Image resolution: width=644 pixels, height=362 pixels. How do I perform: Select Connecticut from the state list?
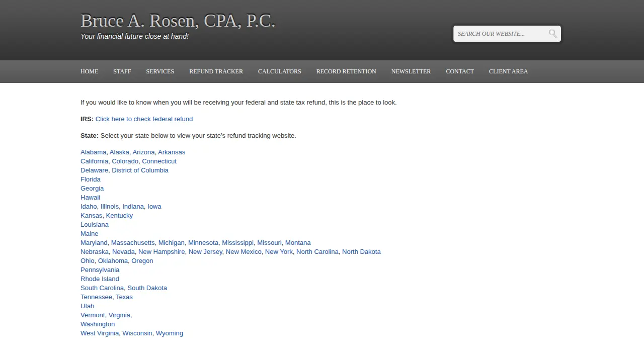(x=159, y=161)
